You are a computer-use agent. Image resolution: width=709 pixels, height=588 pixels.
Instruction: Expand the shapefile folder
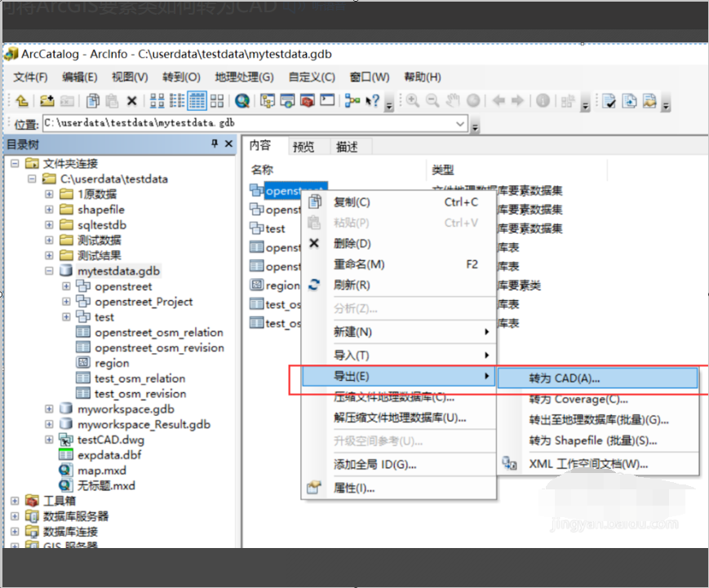tap(49, 210)
